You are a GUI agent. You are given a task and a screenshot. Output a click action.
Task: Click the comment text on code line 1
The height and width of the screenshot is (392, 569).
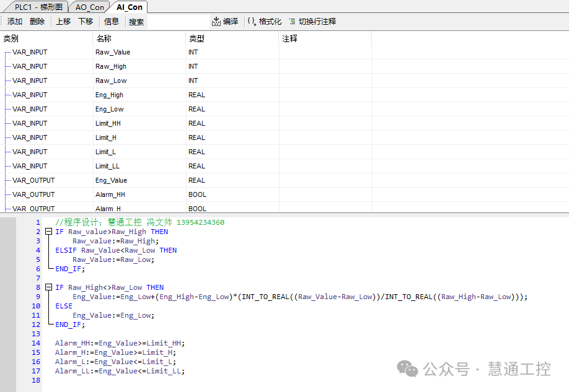(139, 222)
